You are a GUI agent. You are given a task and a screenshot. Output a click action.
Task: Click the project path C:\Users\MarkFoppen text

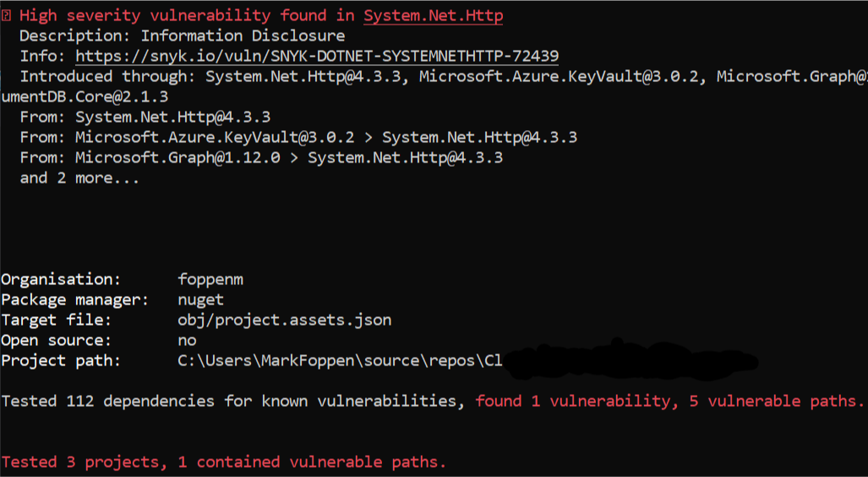(340, 360)
